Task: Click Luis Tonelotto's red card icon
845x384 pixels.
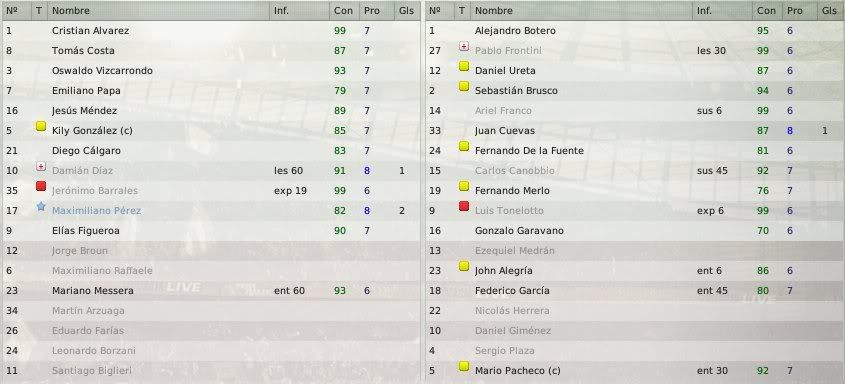Action: pos(463,206)
